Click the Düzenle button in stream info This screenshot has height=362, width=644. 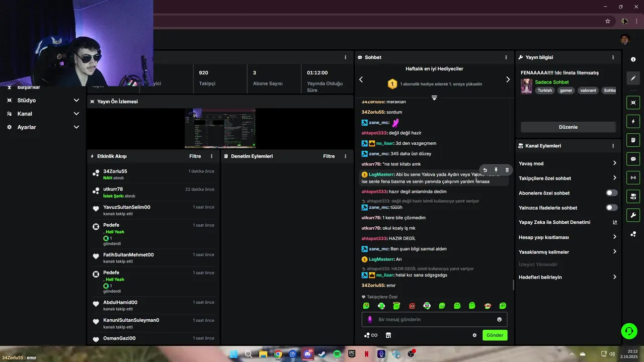[x=568, y=127]
